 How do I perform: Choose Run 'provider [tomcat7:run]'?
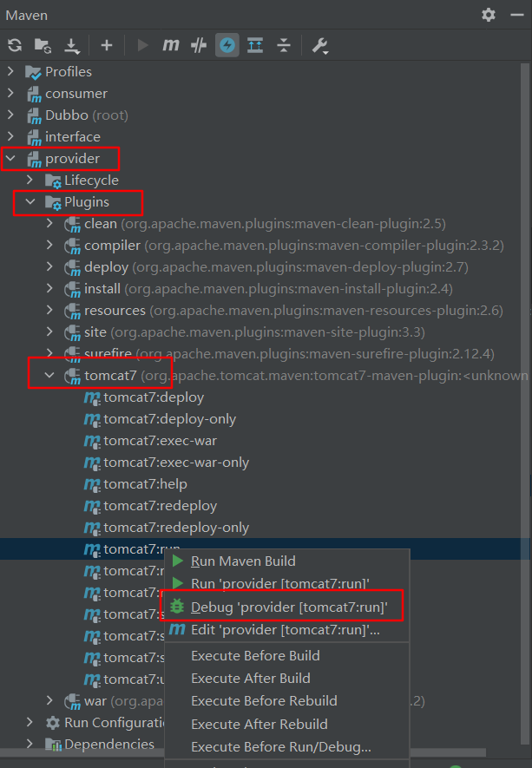pos(286,583)
